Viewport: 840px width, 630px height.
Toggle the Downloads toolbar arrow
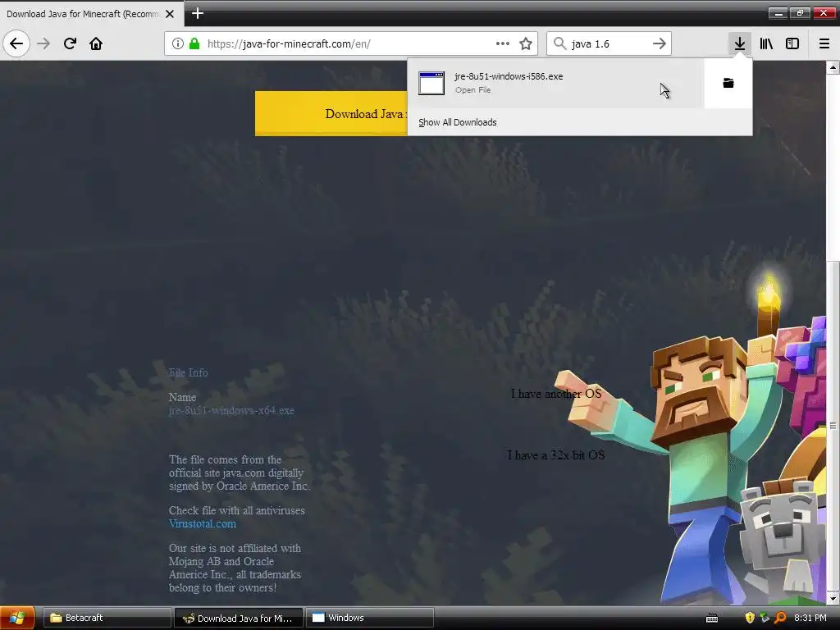(739, 43)
